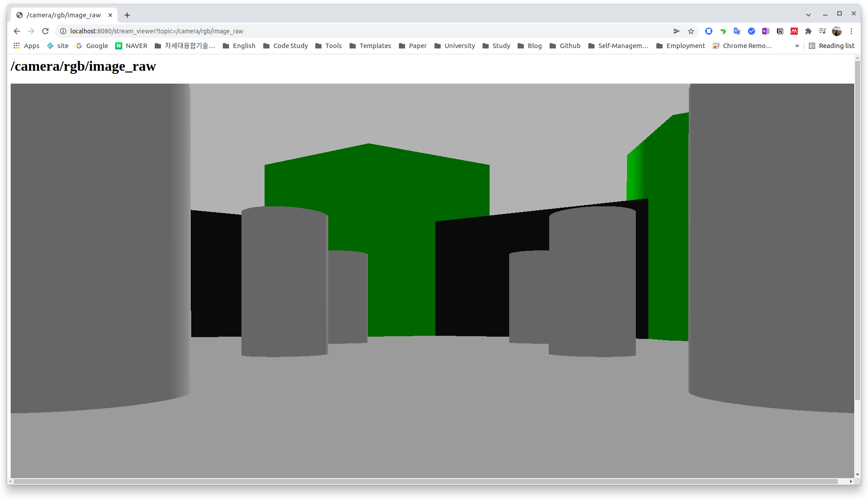Open the OneNote web clipper extension
868x499 pixels.
[766, 31]
